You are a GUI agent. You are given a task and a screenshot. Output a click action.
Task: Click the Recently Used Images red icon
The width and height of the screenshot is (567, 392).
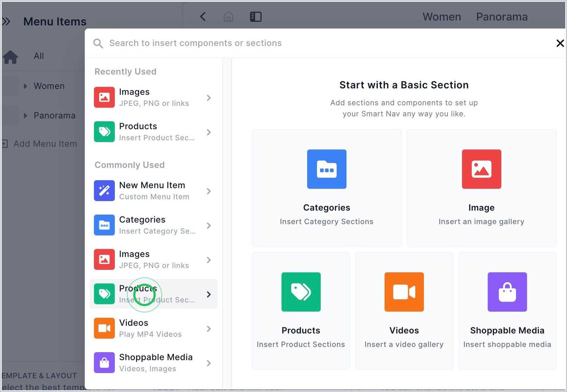[x=104, y=97]
